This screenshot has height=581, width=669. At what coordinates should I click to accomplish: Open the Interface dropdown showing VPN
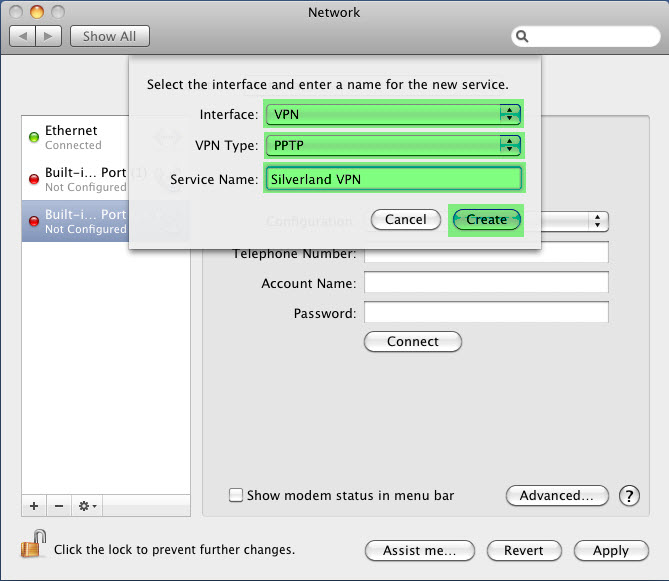[393, 114]
